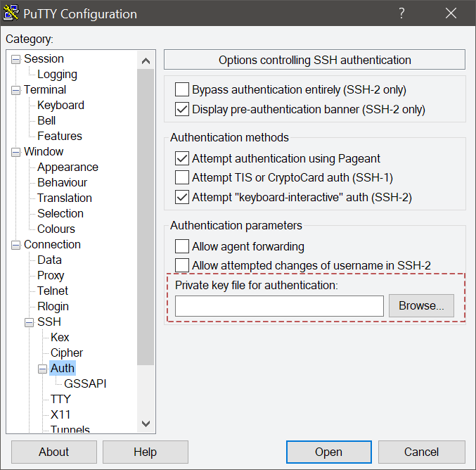Uncheck Display pre-authentication banner
476x470 pixels.
click(182, 109)
